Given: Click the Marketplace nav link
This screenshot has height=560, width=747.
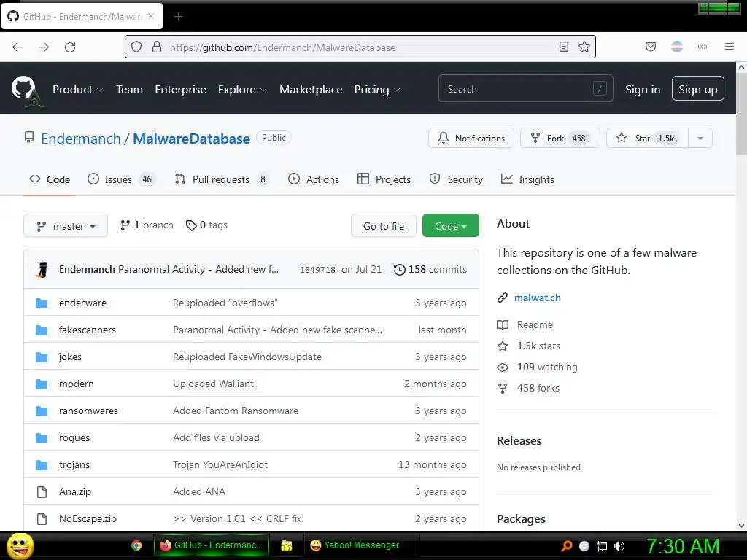Looking at the screenshot, I should [x=311, y=89].
